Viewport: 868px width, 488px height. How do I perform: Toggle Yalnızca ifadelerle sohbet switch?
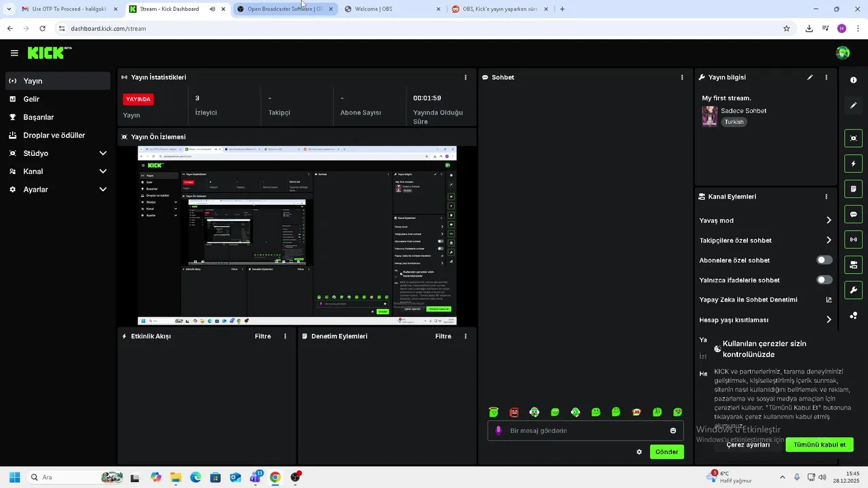click(x=825, y=280)
